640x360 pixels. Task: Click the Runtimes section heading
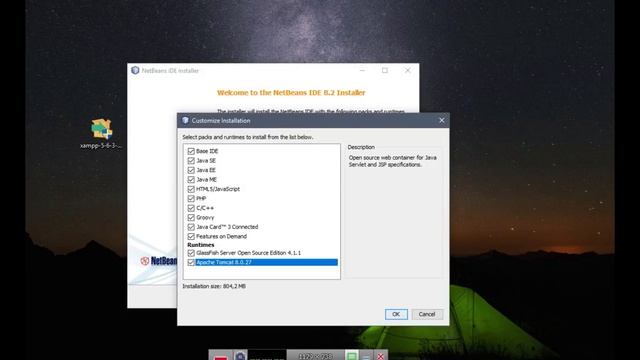point(200,245)
